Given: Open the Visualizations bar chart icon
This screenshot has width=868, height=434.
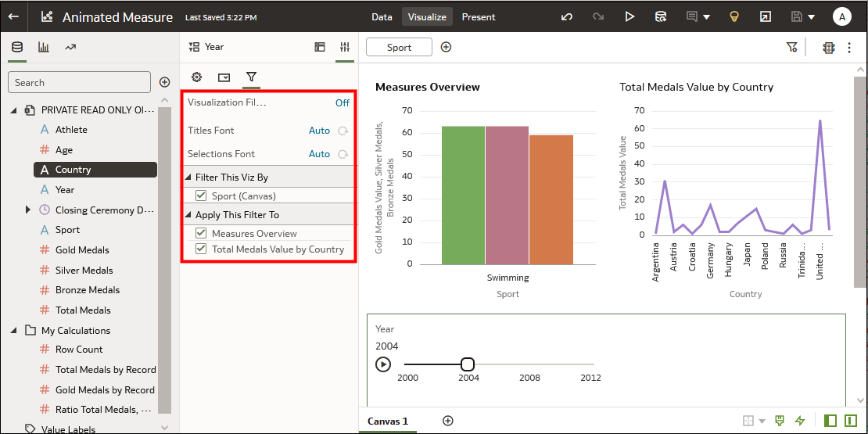Looking at the screenshot, I should (44, 47).
